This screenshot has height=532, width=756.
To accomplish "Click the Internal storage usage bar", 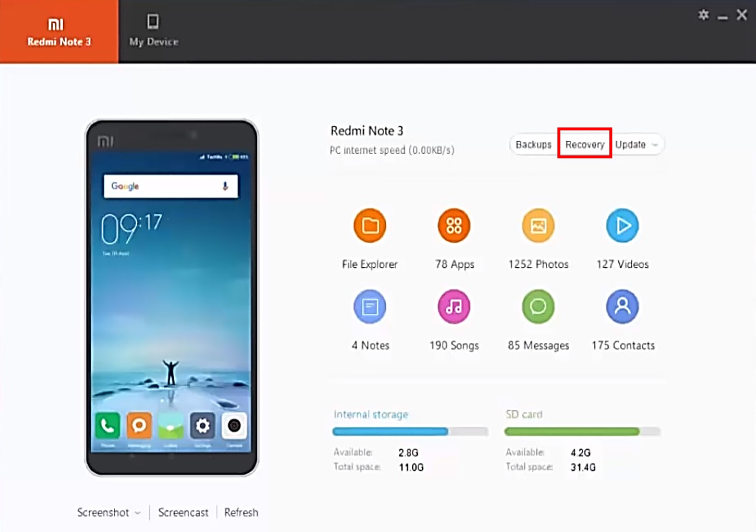I will (410, 431).
